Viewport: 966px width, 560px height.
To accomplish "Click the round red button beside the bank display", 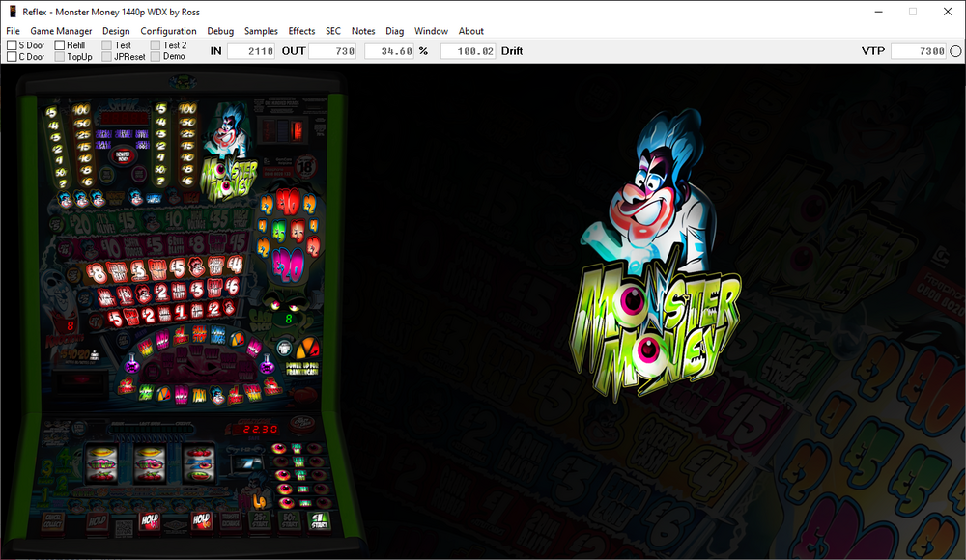I will (301, 424).
